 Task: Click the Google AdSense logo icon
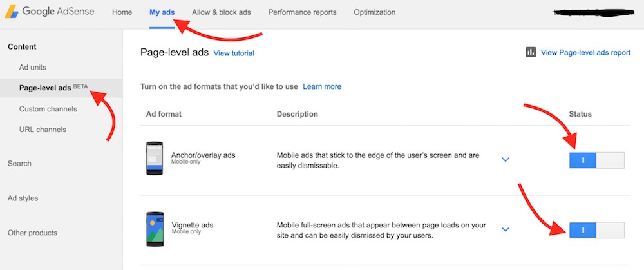[12, 12]
